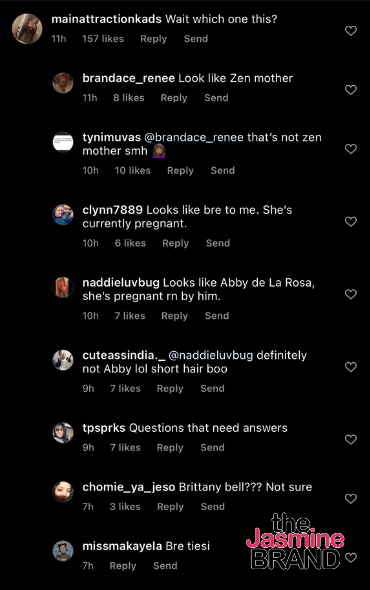Like tynimuvas' reply with heart icon
Viewport: 370px width, 590px height.
[351, 149]
